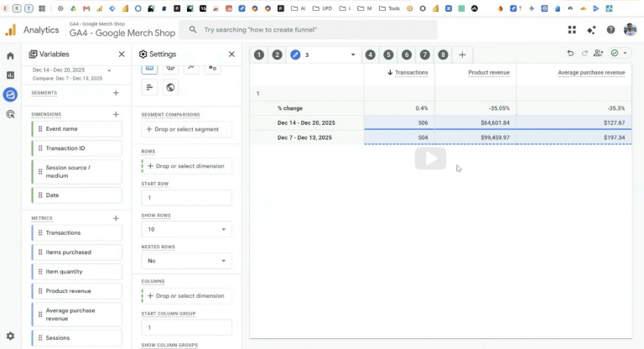This screenshot has height=349, width=644.
Task: Click the Start Column Group input field
Action: click(186, 328)
